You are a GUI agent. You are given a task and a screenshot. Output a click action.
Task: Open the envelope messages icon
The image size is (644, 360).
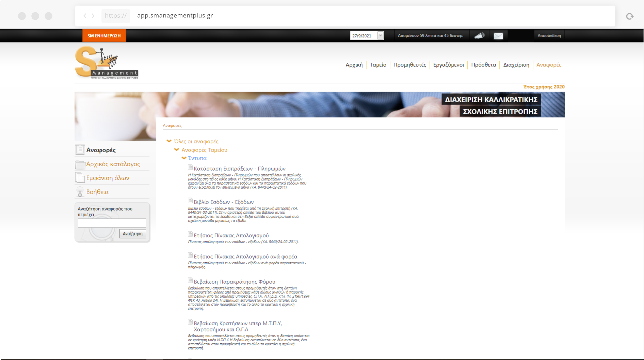pyautogui.click(x=498, y=36)
